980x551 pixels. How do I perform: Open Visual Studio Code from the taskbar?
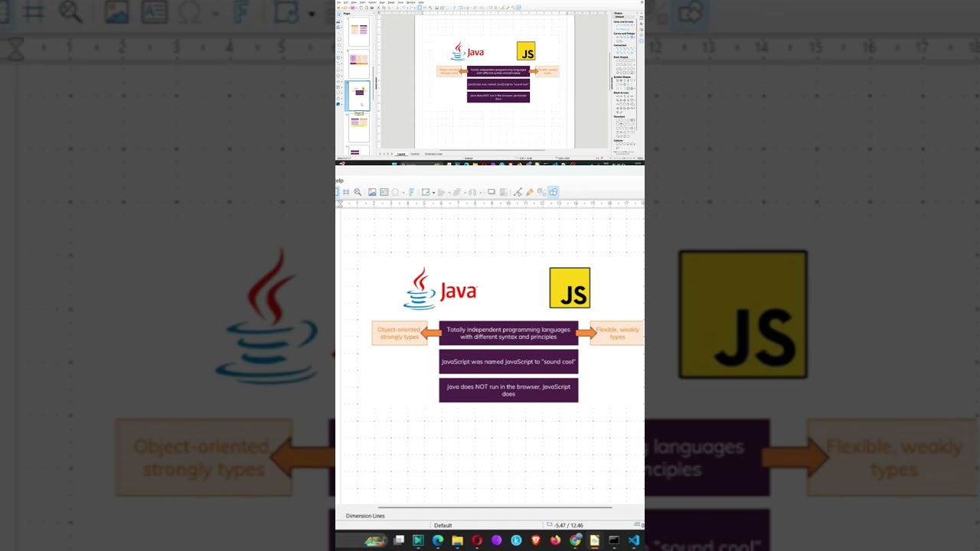(x=634, y=540)
